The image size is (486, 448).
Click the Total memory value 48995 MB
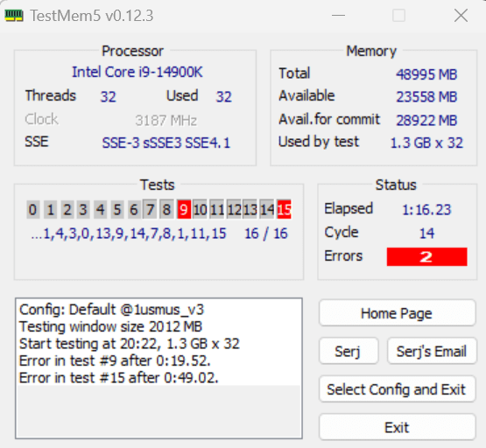click(x=426, y=74)
